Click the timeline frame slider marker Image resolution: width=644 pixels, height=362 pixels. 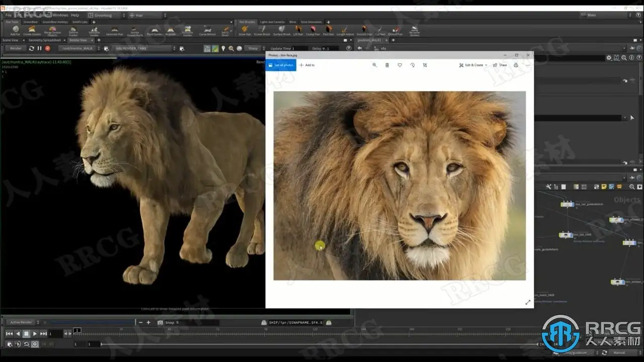pos(77,330)
